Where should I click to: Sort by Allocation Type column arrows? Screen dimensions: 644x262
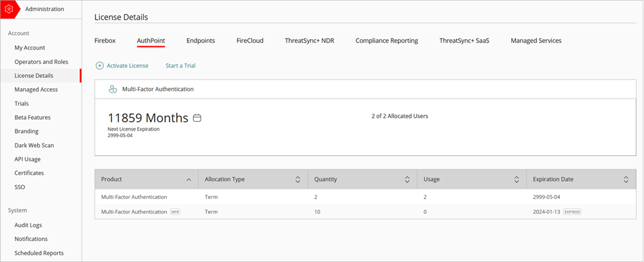click(298, 180)
